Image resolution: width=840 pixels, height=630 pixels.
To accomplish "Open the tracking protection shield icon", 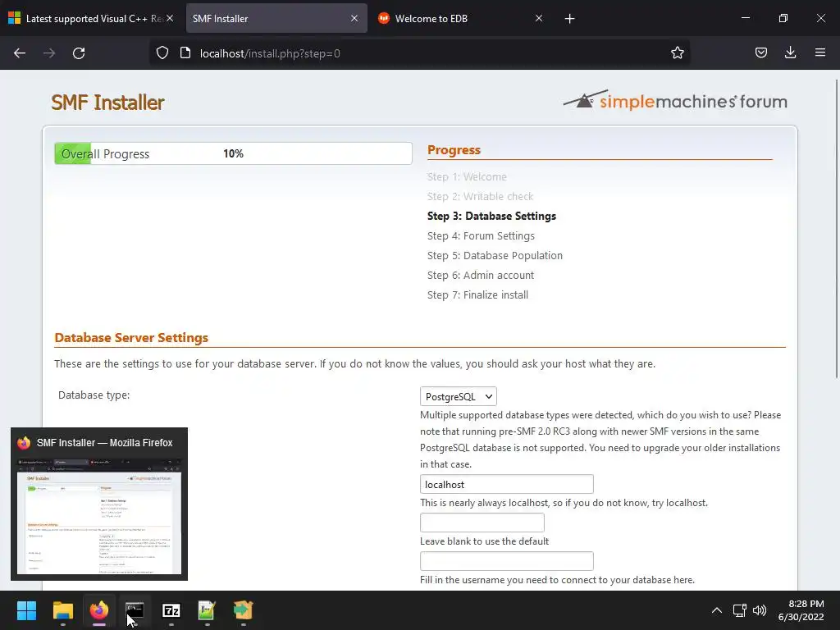I will (x=162, y=53).
